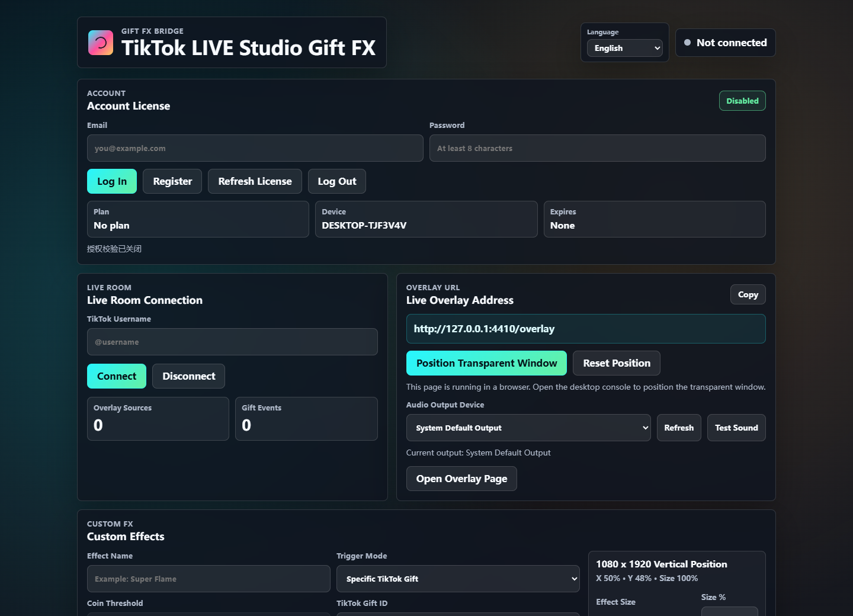Click Position Transparent Window button
The width and height of the screenshot is (853, 616).
pos(486,363)
